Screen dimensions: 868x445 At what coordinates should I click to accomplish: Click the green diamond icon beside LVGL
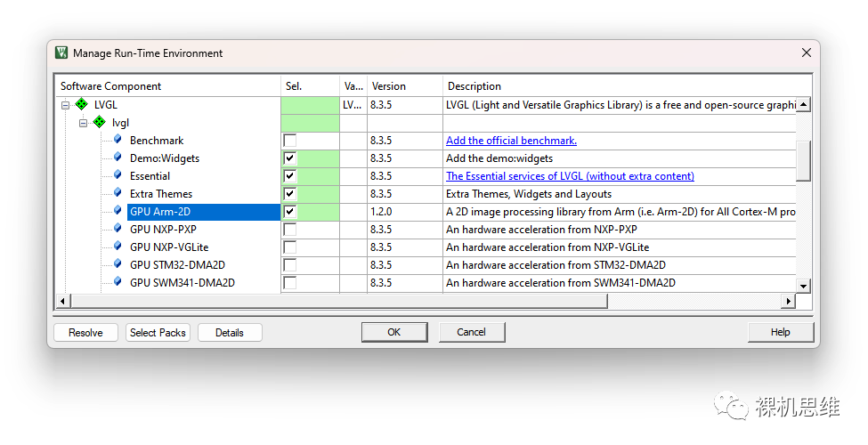point(81,105)
